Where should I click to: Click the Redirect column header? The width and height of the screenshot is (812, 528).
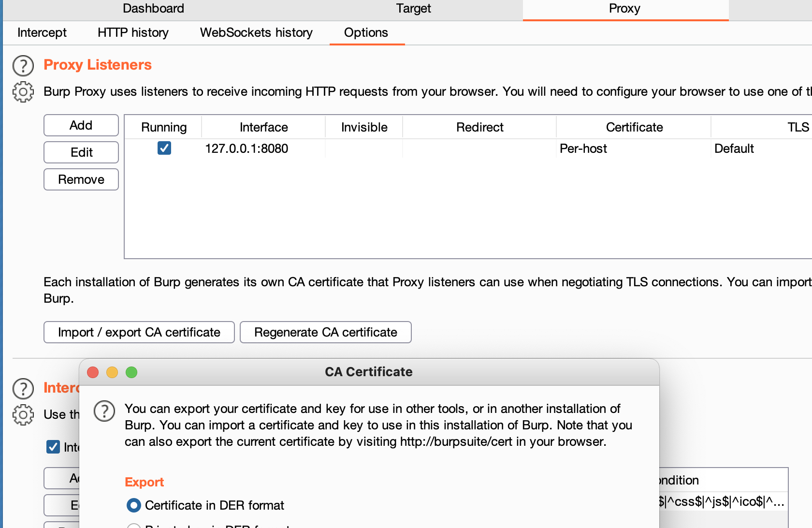pyautogui.click(x=480, y=127)
